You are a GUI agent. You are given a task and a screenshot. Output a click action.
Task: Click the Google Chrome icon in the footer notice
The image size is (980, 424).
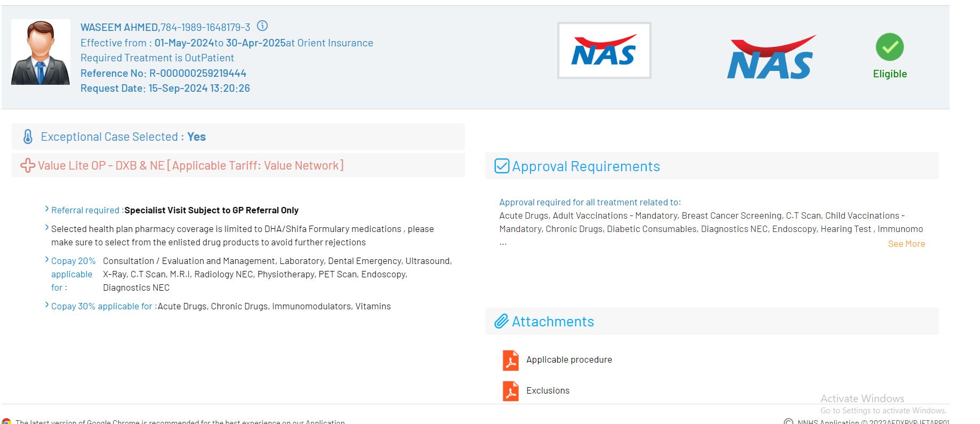(6, 421)
